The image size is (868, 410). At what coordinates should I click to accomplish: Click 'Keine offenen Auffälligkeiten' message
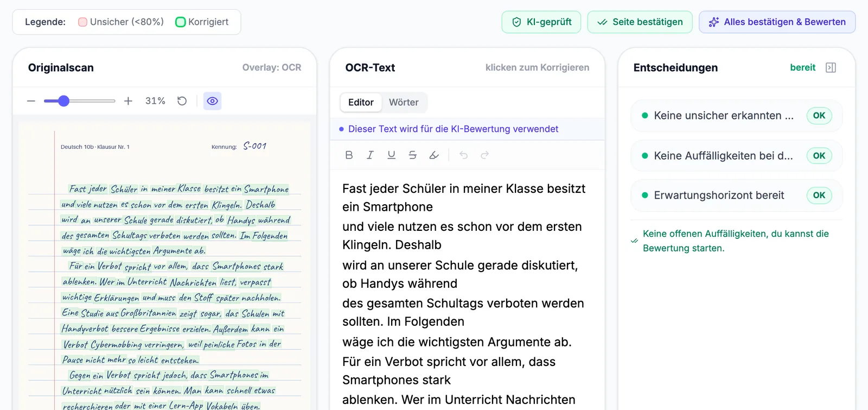pyautogui.click(x=736, y=241)
